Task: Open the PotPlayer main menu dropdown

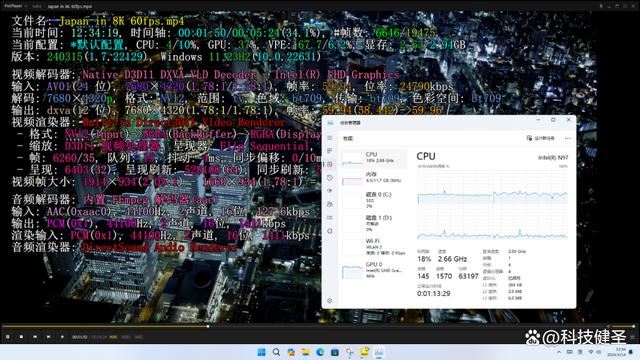Action: 15,6
